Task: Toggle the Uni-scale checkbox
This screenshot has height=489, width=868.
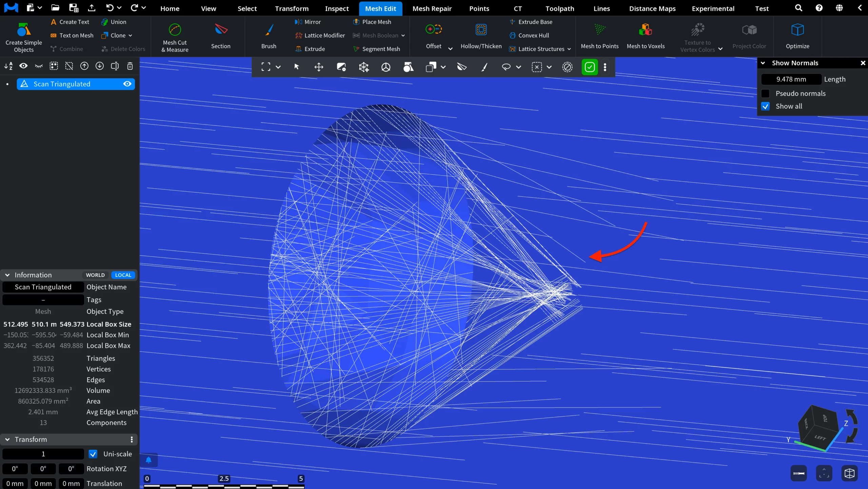Action: pos(93,454)
